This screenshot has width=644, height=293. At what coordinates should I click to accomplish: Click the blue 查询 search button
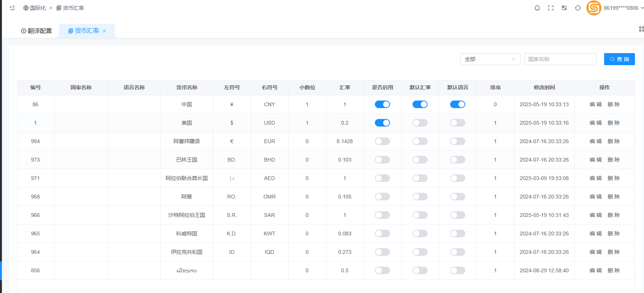pos(619,59)
